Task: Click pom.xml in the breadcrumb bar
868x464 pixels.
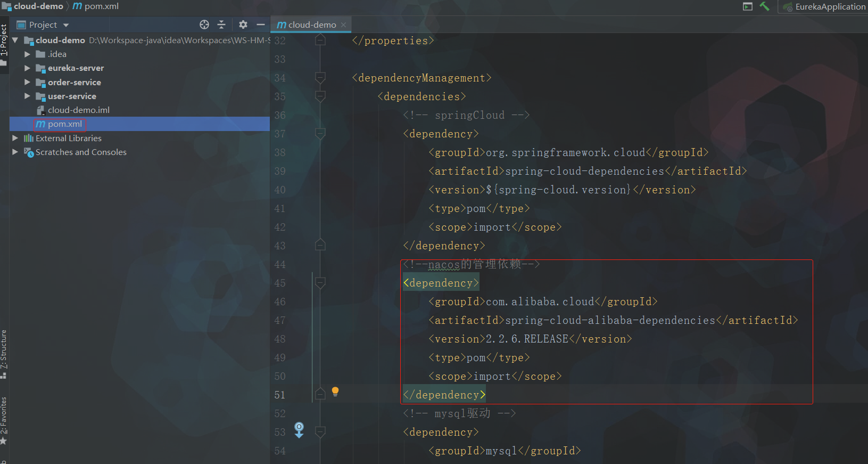Action: coord(102,6)
